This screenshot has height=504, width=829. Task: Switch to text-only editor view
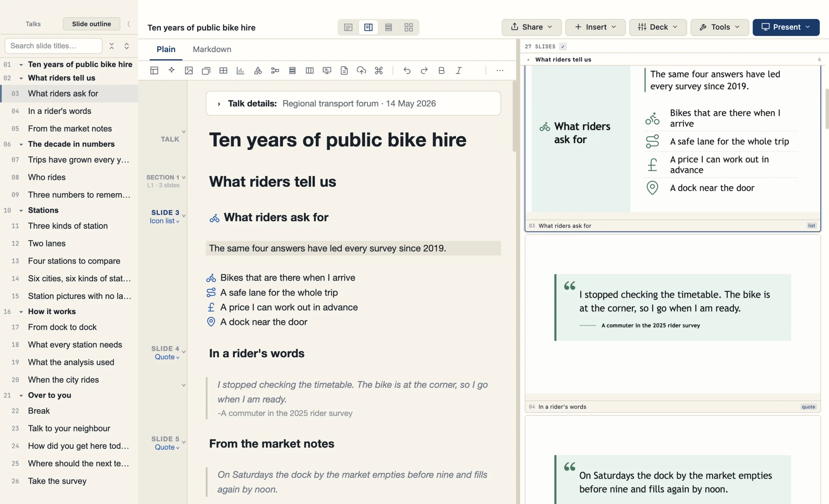point(348,27)
